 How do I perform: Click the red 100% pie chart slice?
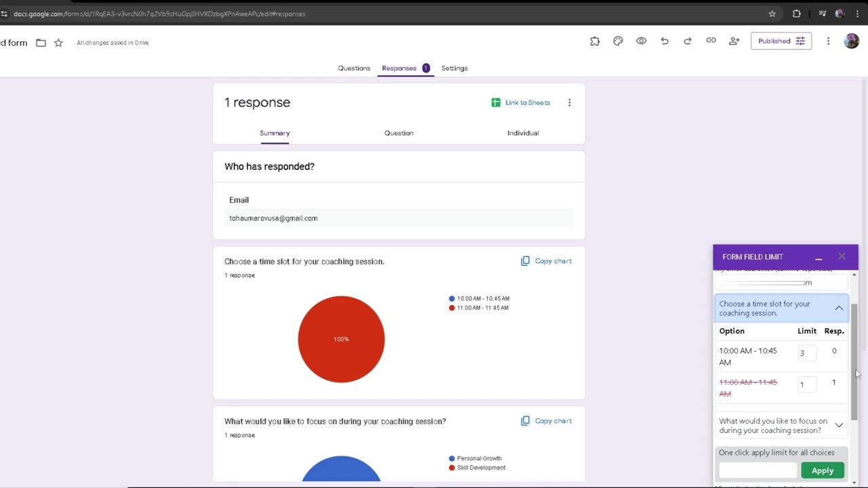pyautogui.click(x=341, y=339)
